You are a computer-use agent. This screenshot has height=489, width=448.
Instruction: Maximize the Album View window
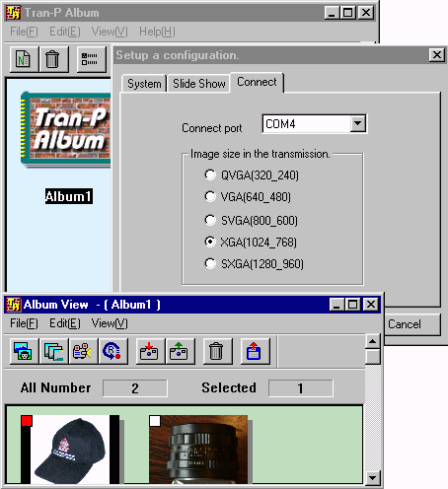point(352,305)
